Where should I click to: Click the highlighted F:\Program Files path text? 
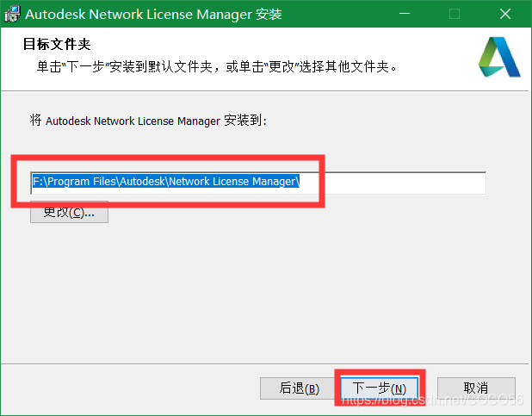(x=67, y=182)
